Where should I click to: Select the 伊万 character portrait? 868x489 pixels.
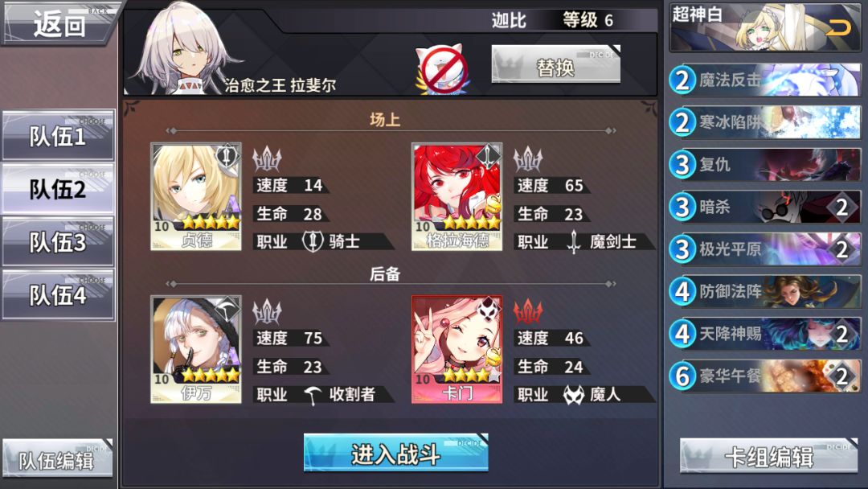pyautogui.click(x=196, y=349)
